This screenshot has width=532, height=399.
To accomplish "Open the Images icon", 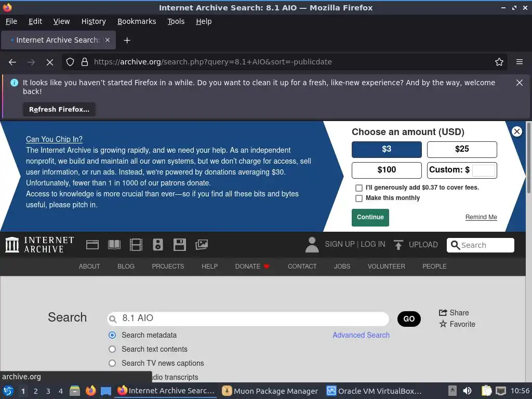I will click(202, 245).
